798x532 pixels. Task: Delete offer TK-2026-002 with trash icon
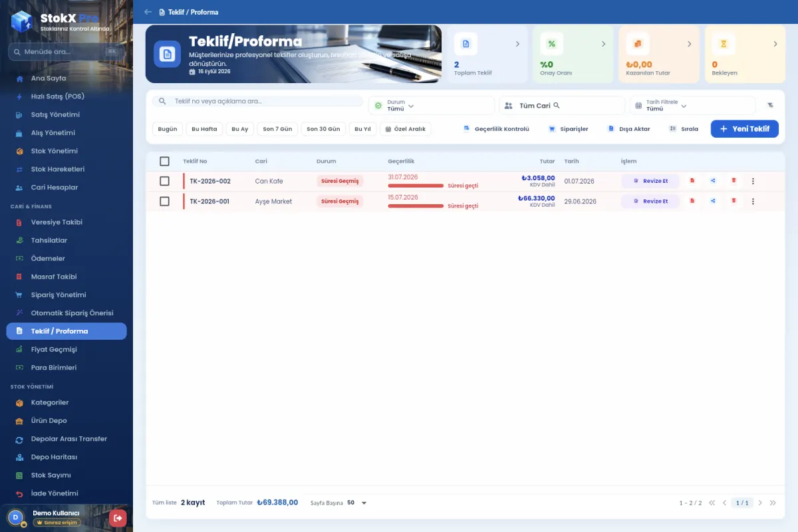733,181
